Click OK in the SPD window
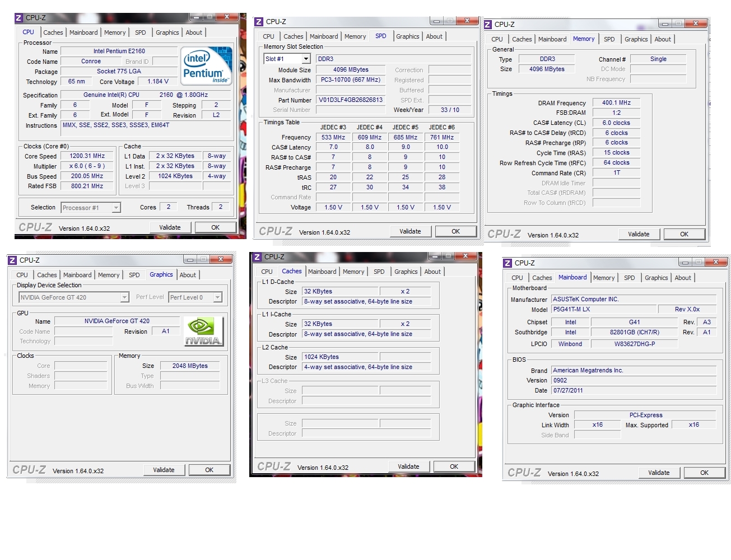Viewport: 731px width, 560px height. pyautogui.click(x=456, y=231)
